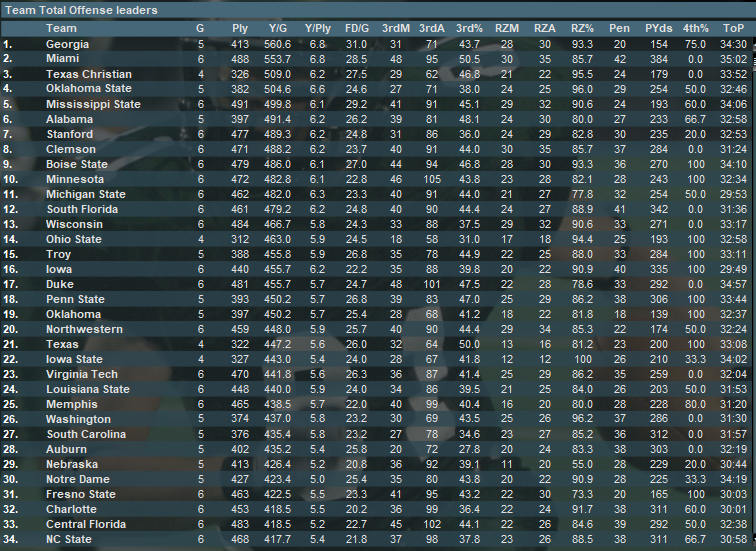Viewport: 756px width, 551px height.
Task: Select Louisiana State team name
Action: click(x=88, y=389)
